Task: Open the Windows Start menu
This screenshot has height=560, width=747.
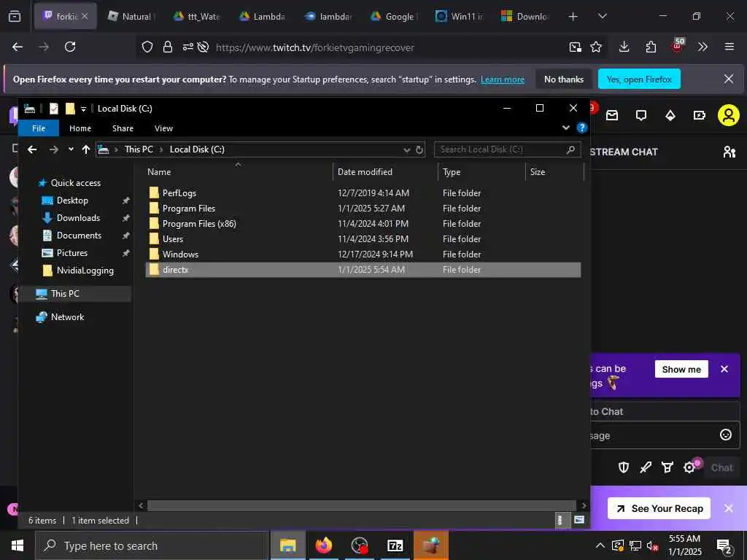Action: point(18,545)
